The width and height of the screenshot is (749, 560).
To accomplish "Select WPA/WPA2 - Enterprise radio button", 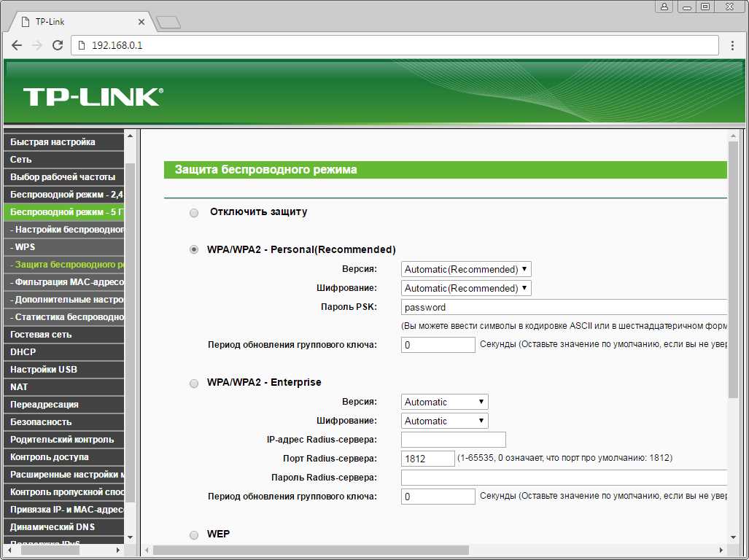I will point(194,383).
